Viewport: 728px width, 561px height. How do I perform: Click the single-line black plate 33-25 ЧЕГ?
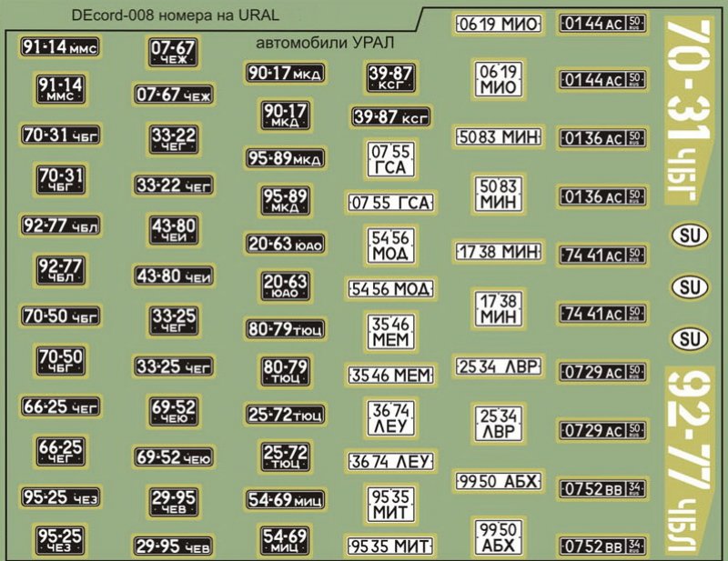pyautogui.click(x=174, y=366)
